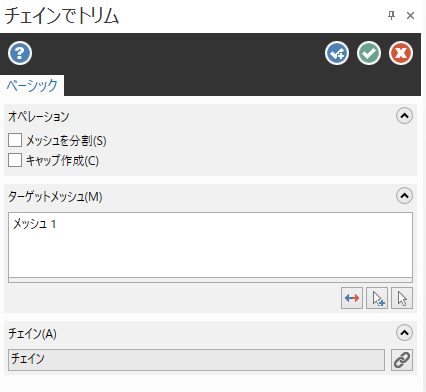426x392 pixels.
Task: Click the add-to-selection cursor plus icon
Action: pos(377,298)
